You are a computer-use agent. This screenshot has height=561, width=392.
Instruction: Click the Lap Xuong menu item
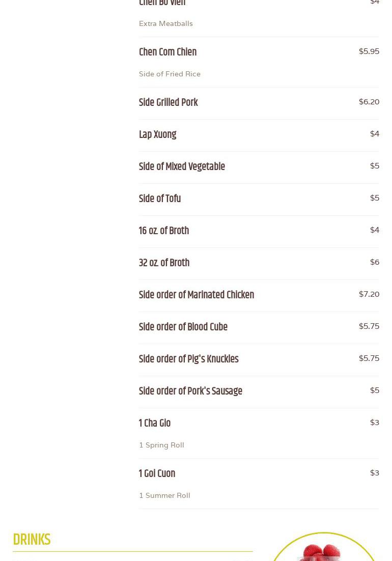pyautogui.click(x=157, y=135)
